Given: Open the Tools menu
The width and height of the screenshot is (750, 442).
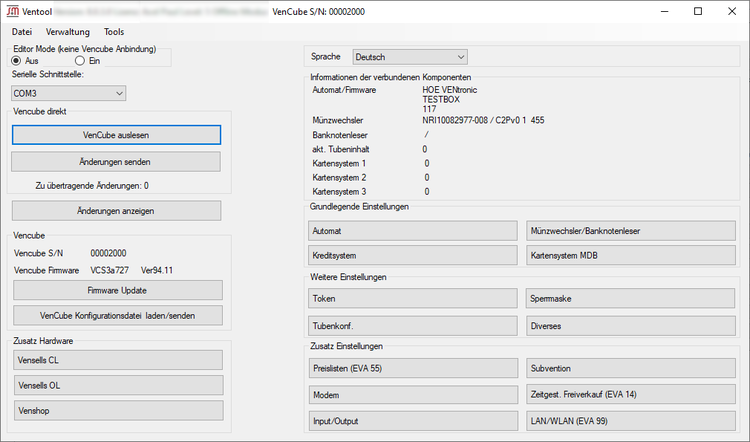Looking at the screenshot, I should pyautogui.click(x=114, y=32).
